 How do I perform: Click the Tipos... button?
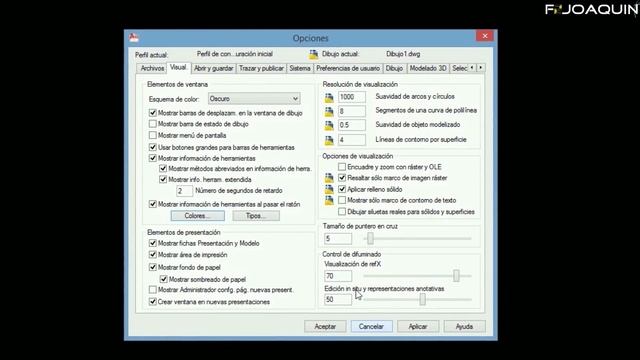[256, 216]
